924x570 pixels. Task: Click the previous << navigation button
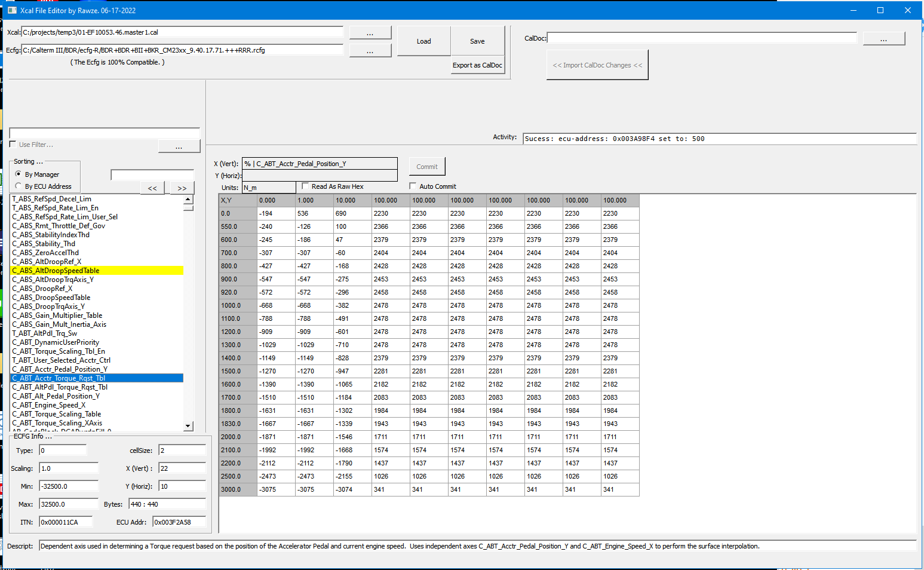[153, 188]
